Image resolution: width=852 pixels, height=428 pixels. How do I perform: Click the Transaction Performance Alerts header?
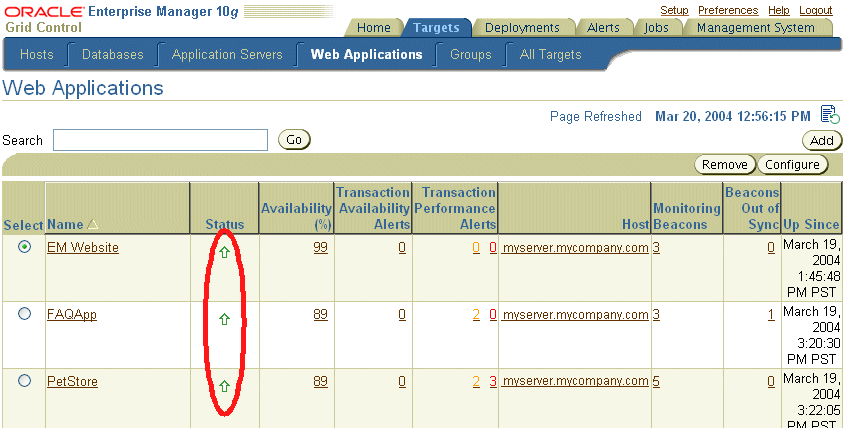click(x=455, y=209)
